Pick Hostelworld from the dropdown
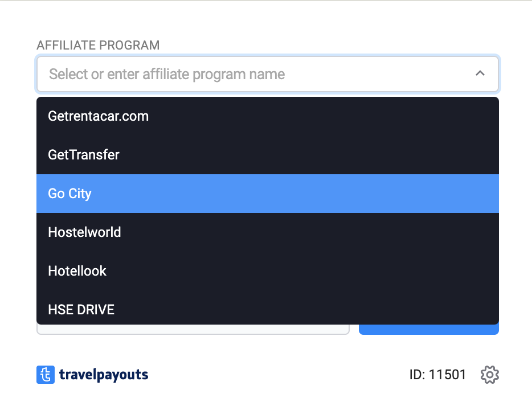The image size is (532, 410). point(268,232)
